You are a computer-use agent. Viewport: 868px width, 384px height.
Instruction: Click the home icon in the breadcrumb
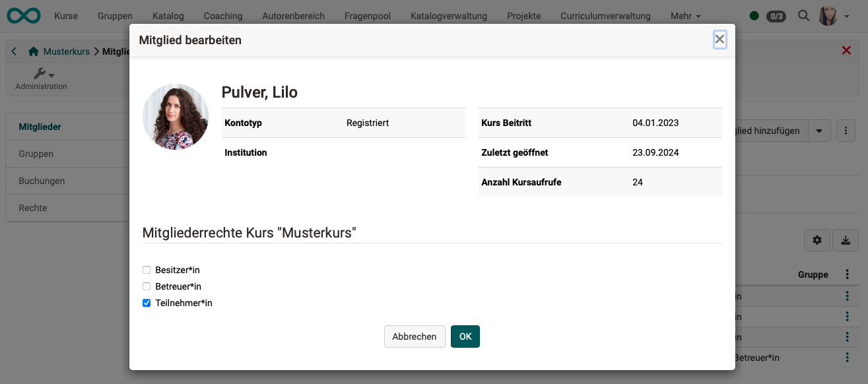(x=32, y=51)
